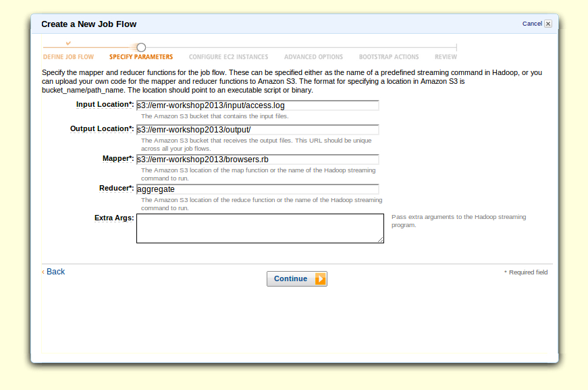The height and width of the screenshot is (390, 588).
Task: Switch to the Bootstrap Actions step
Action: (389, 57)
